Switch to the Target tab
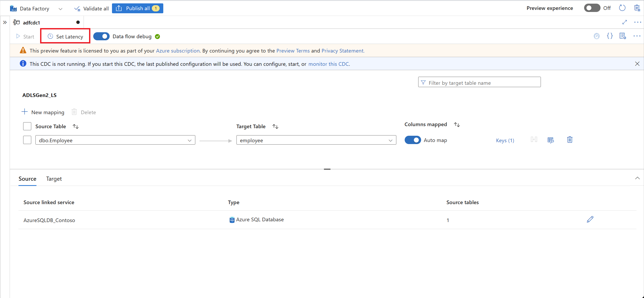Viewport: 644px width, 298px height. 54,179
